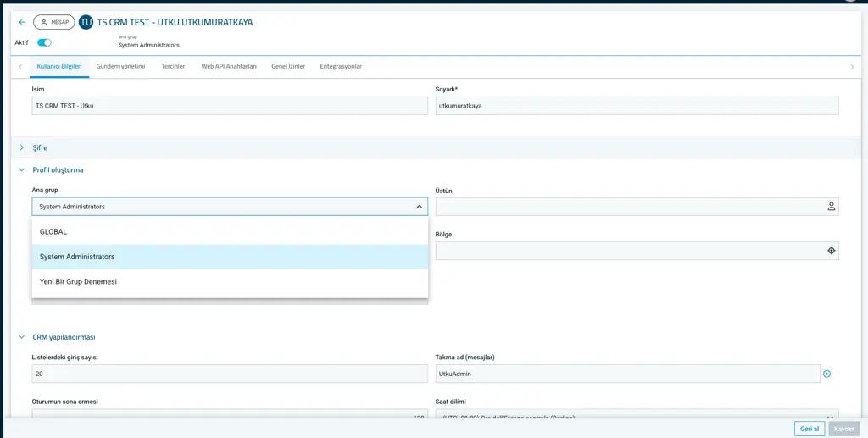Open the Web API Anahtarları tab
Viewport: 868px width, 438px height.
click(x=229, y=66)
